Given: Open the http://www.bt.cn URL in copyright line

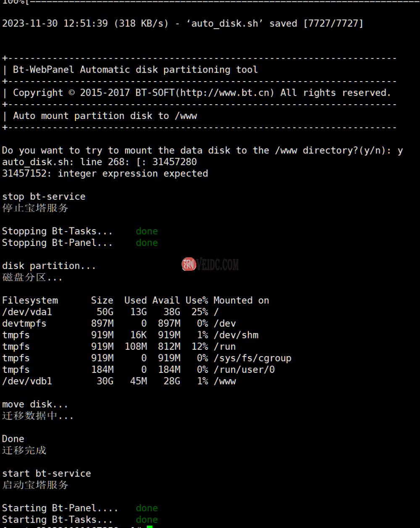Looking at the screenshot, I should click(227, 92).
